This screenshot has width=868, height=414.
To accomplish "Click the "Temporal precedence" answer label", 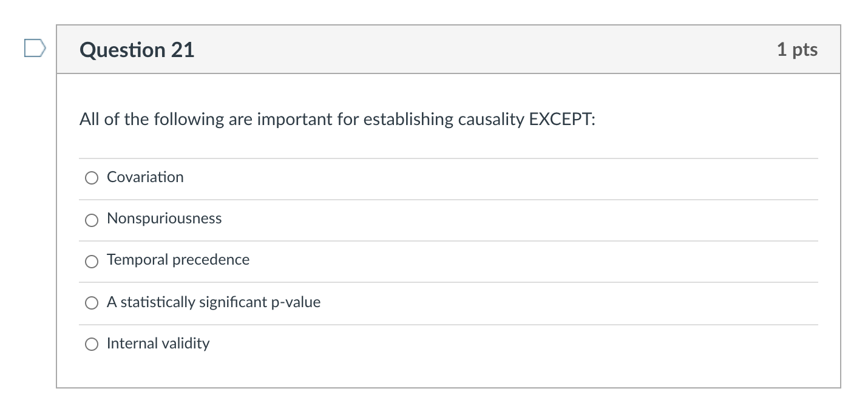I will [178, 260].
